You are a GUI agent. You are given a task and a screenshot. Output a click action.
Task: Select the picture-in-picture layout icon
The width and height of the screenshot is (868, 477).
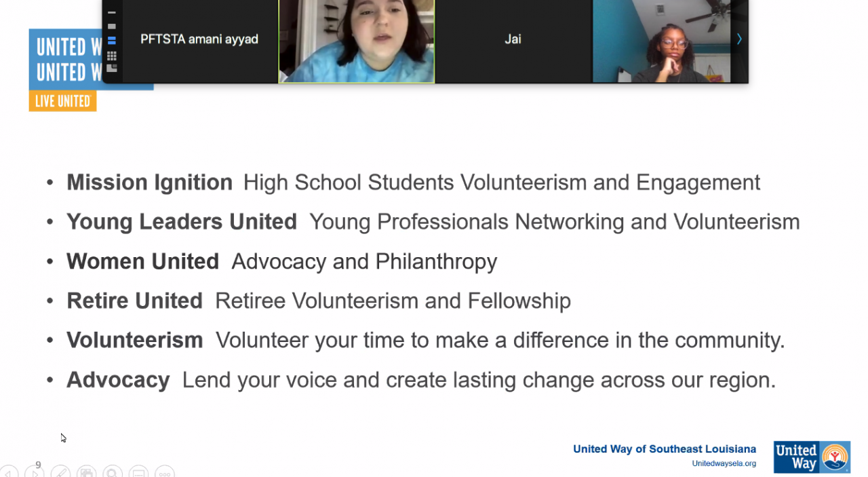click(112, 69)
